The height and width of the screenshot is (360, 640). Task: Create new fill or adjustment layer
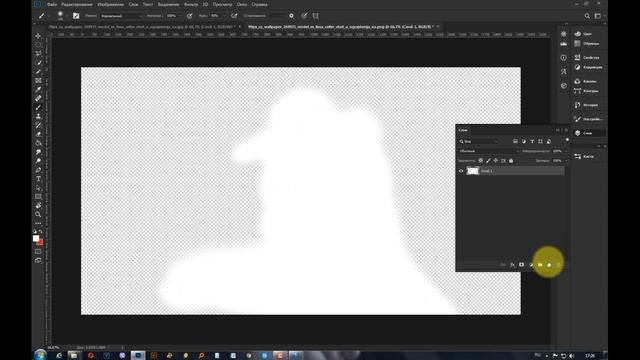[531, 265]
